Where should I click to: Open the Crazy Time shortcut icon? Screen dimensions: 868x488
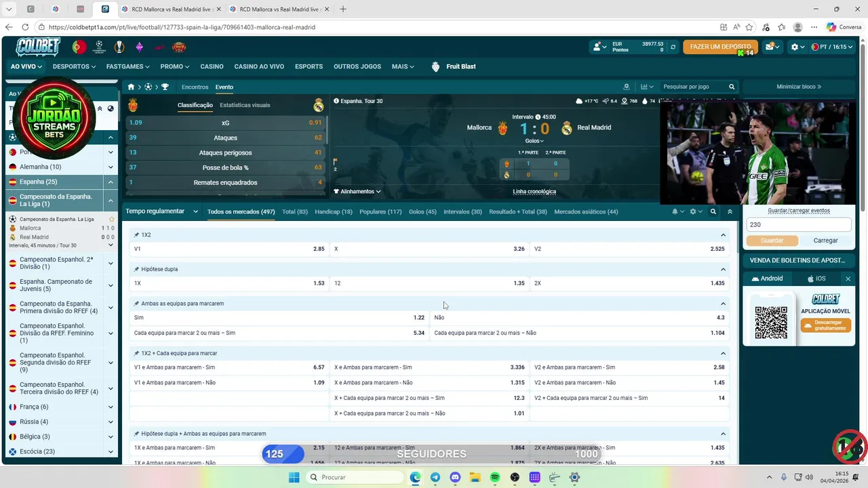pos(179,47)
